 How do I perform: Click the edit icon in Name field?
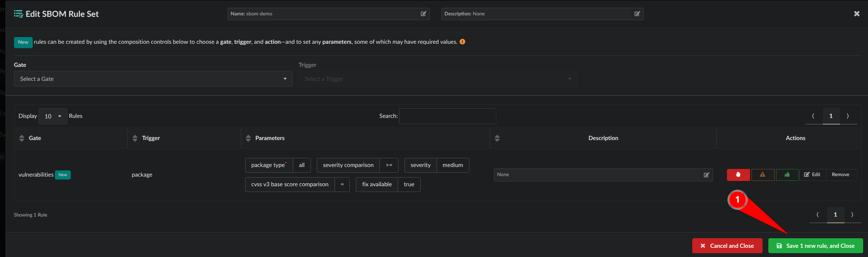(423, 14)
